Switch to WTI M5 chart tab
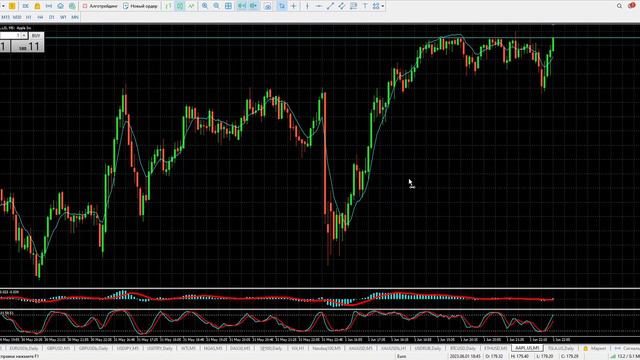The height and width of the screenshot is (360, 640). [188, 348]
